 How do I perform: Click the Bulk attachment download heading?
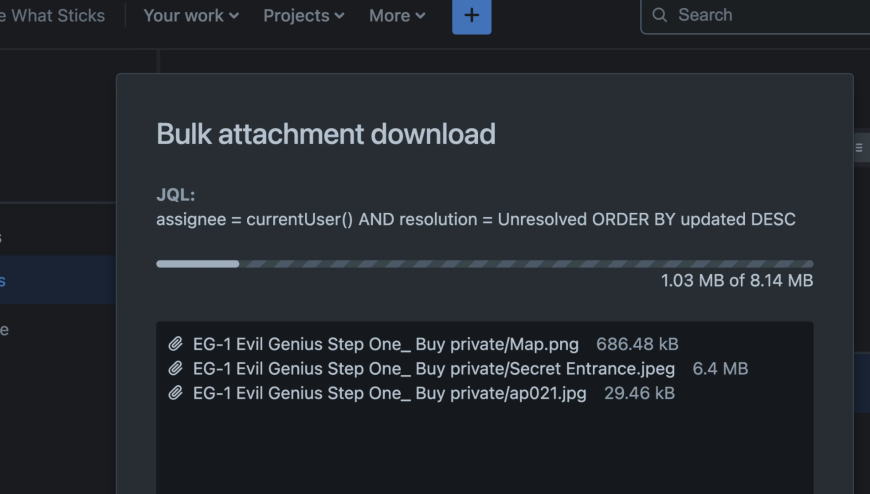point(326,134)
